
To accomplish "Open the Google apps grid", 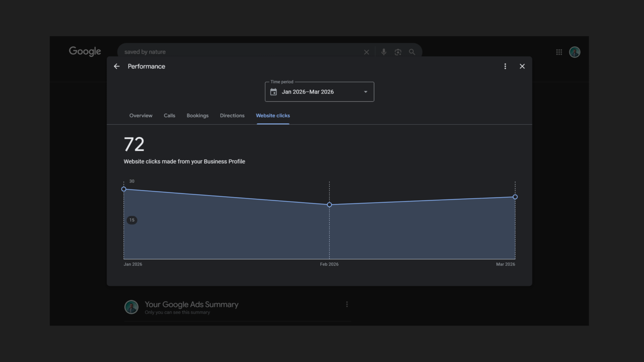I will (559, 52).
